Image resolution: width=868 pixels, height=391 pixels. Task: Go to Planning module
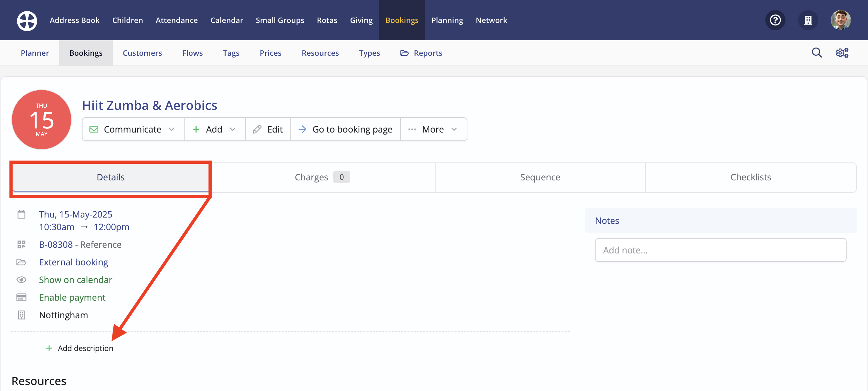[x=447, y=20]
